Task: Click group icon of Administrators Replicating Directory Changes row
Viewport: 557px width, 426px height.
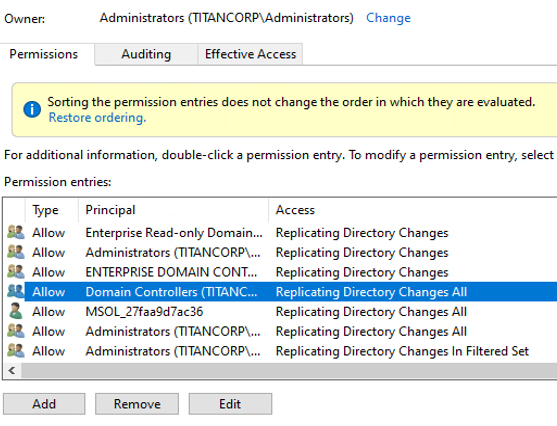Action: (16, 252)
